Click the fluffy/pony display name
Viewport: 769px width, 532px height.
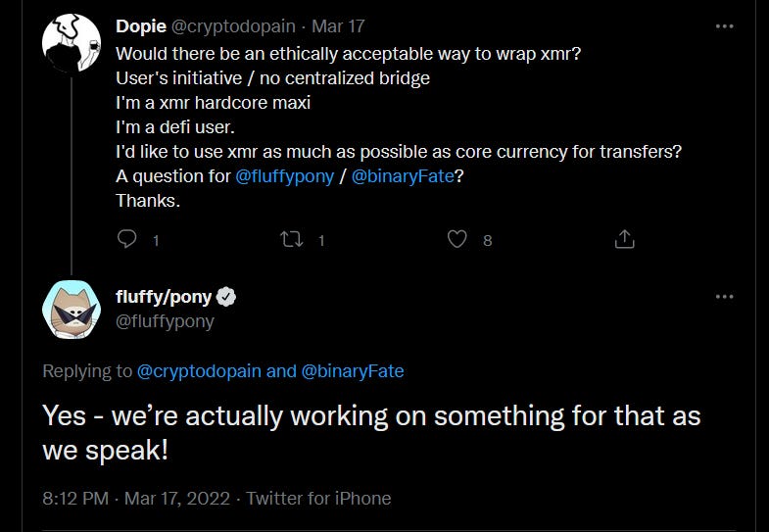coord(164,297)
